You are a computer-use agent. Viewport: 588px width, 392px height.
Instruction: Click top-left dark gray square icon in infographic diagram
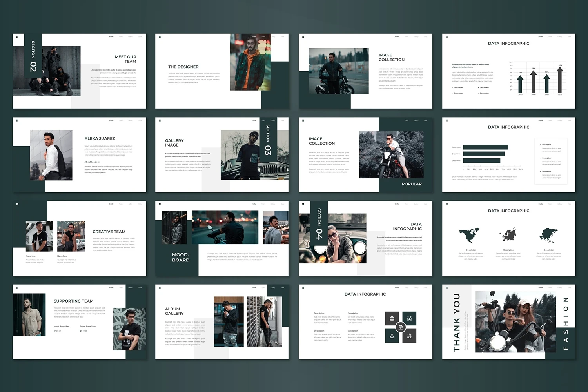(x=392, y=318)
